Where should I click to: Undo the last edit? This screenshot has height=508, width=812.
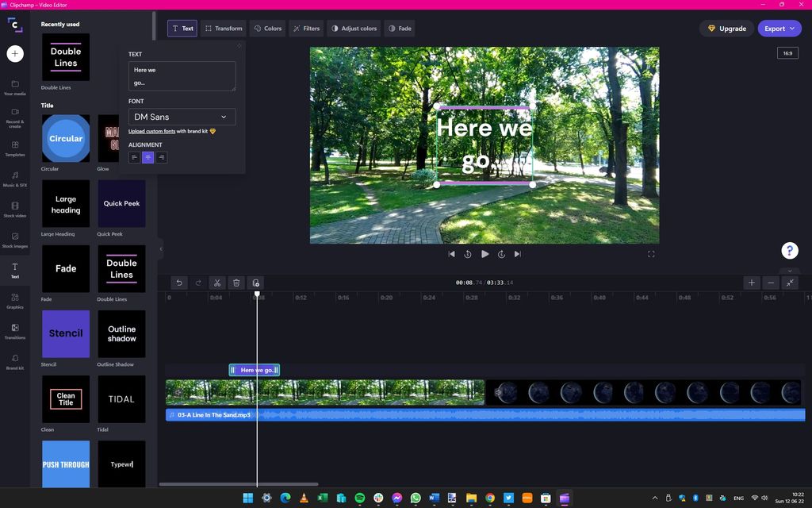[x=179, y=283]
